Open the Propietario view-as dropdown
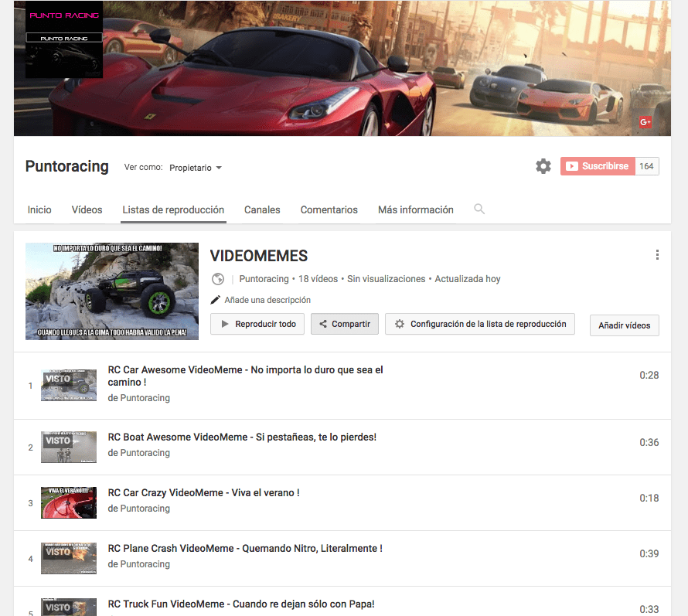Screen dimensions: 688x616 click(x=196, y=168)
